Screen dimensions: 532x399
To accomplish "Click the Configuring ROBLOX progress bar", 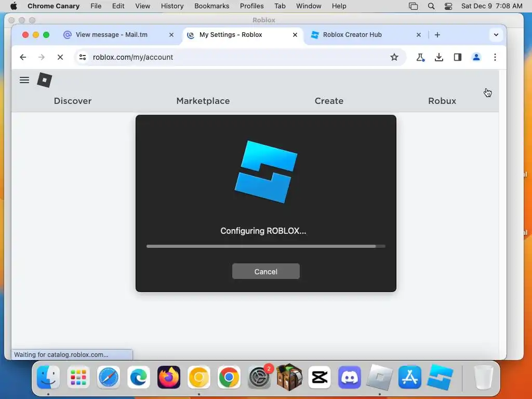I will point(265,246).
